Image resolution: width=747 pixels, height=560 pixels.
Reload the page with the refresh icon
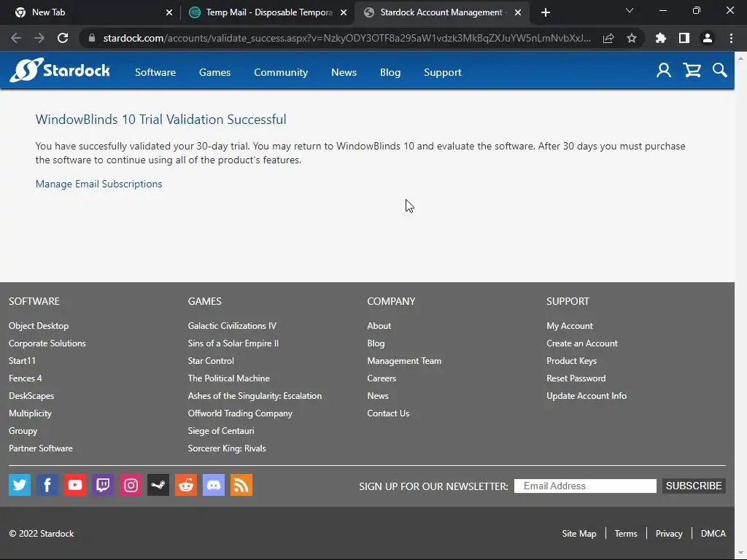(x=63, y=38)
